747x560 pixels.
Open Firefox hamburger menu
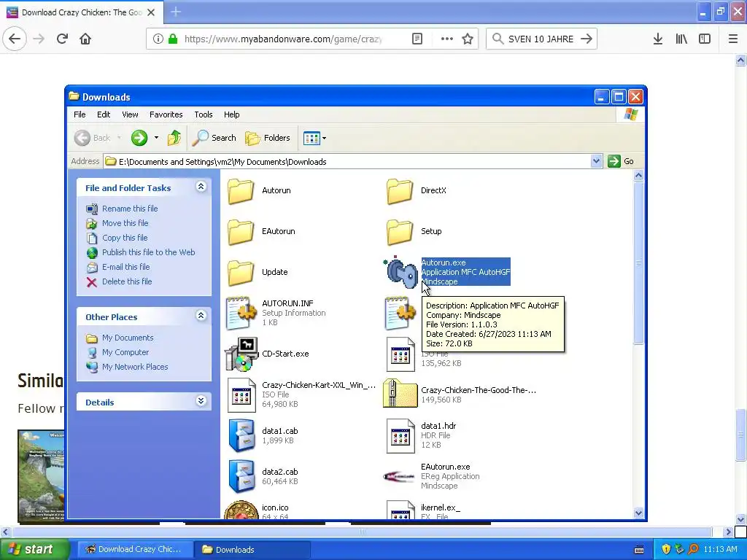pyautogui.click(x=732, y=39)
